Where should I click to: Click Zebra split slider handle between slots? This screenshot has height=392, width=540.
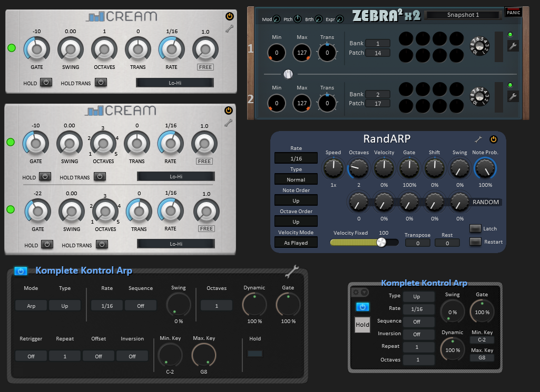(288, 74)
